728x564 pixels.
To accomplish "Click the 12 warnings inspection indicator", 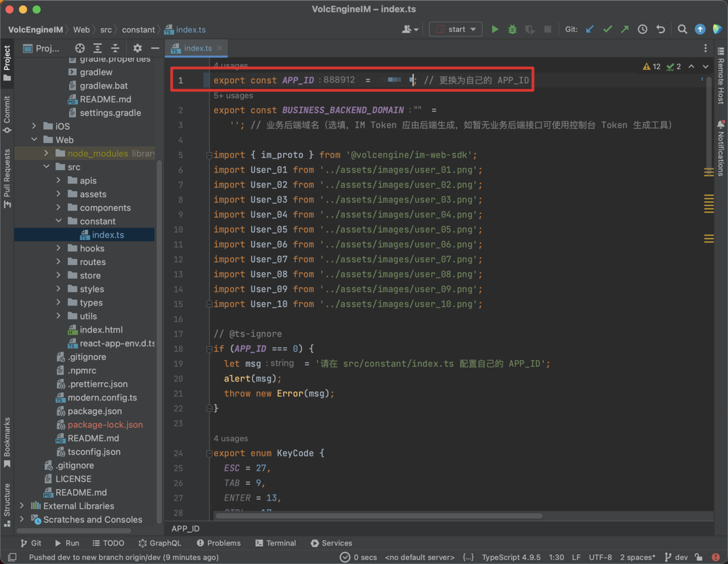I will tap(651, 67).
